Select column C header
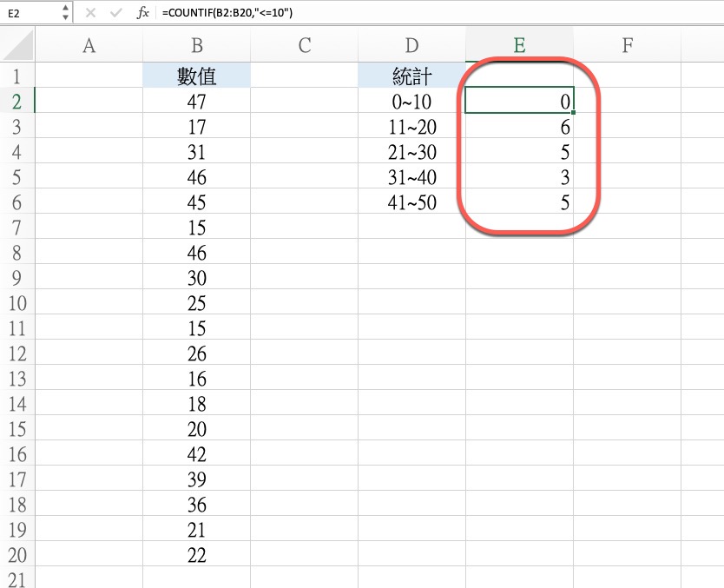The width and height of the screenshot is (724, 588). coord(305,45)
